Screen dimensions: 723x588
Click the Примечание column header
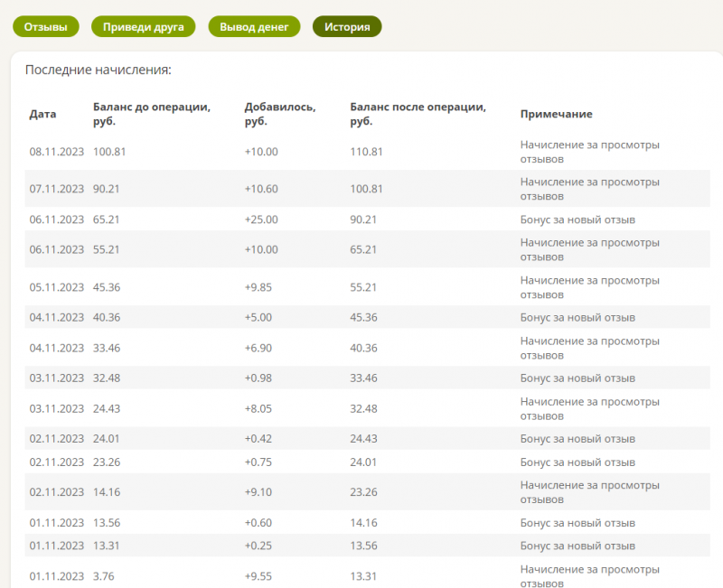[x=556, y=114]
